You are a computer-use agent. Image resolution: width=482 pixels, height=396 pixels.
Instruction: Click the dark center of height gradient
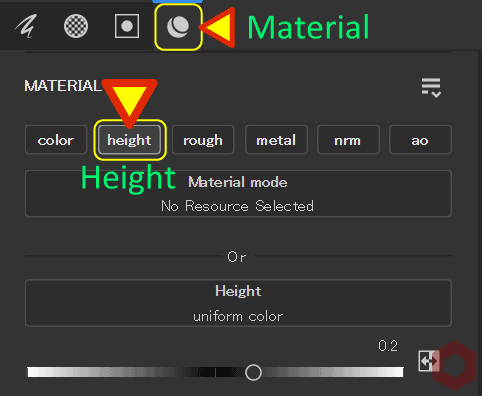(x=215, y=372)
